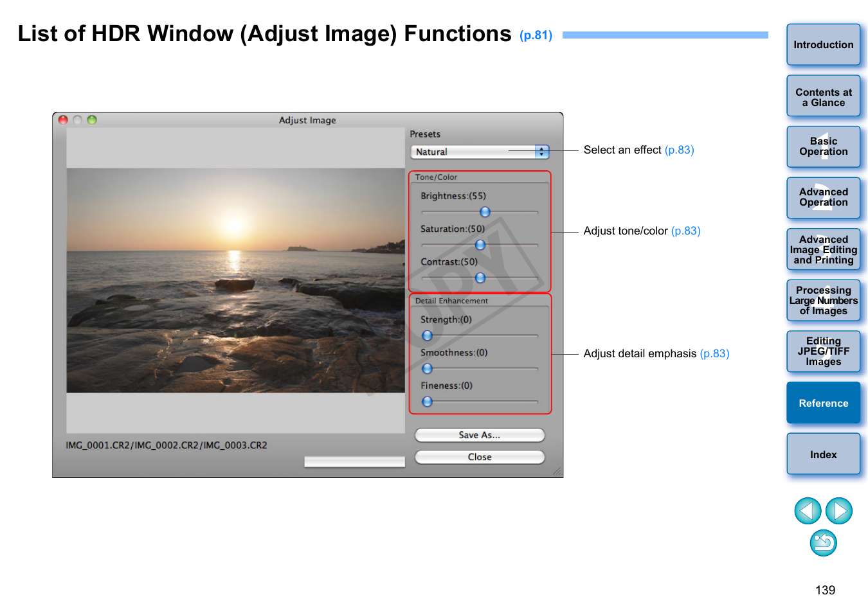Click the Tone/Color group heading
Viewport: 868px width, 613px height.
click(437, 177)
